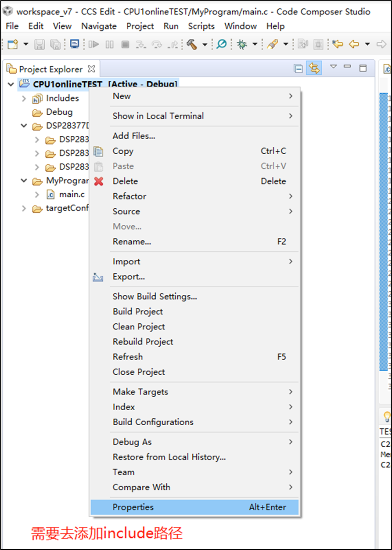Viewport: 392px width, 550px height.
Task: Click the New file toolbar icon
Action: 13,44
